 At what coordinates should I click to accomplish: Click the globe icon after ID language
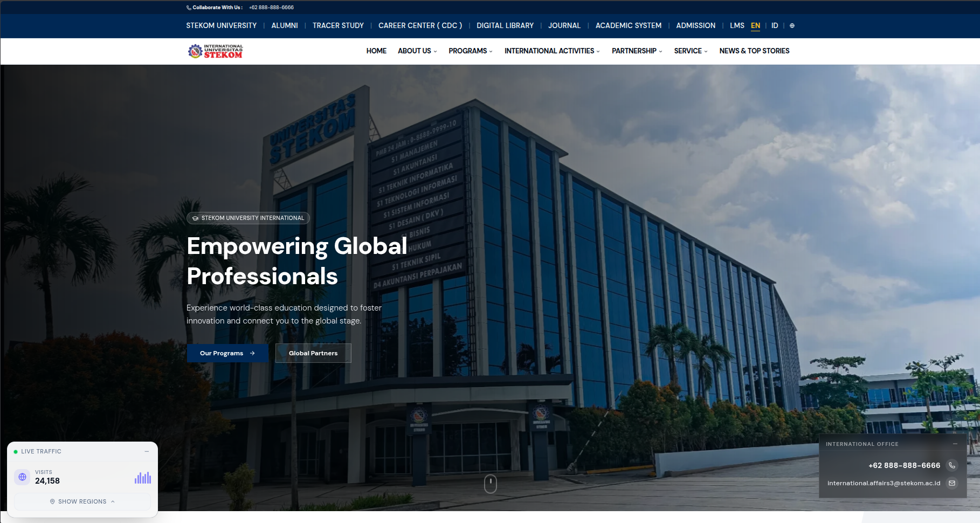[x=792, y=25]
